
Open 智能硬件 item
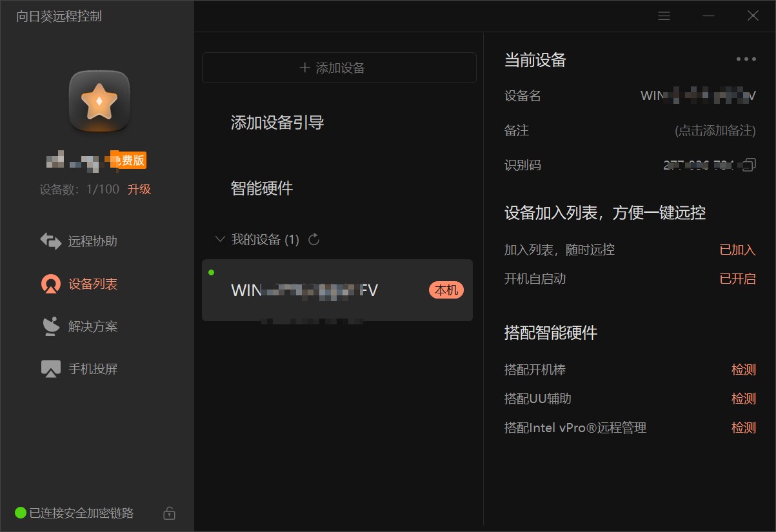(262, 188)
